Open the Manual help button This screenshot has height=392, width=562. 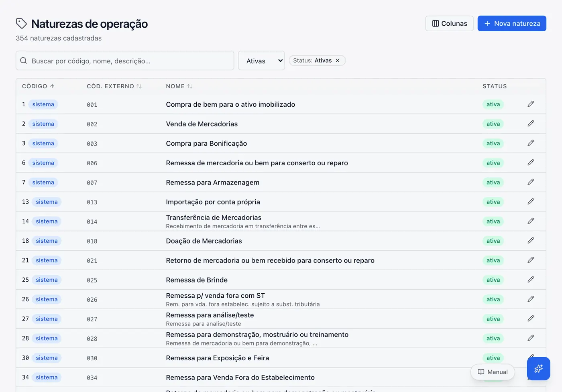tap(493, 372)
